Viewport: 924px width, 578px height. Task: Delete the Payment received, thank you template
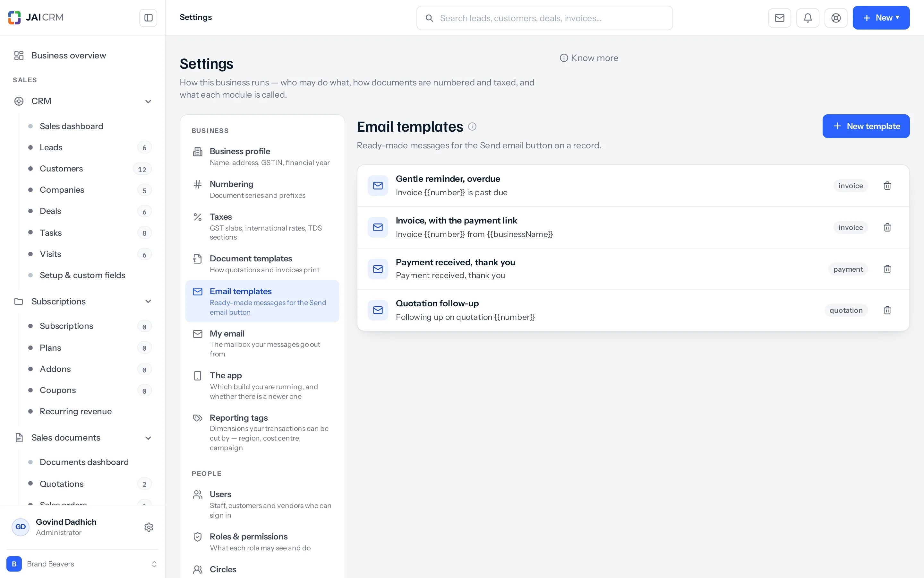coord(887,269)
